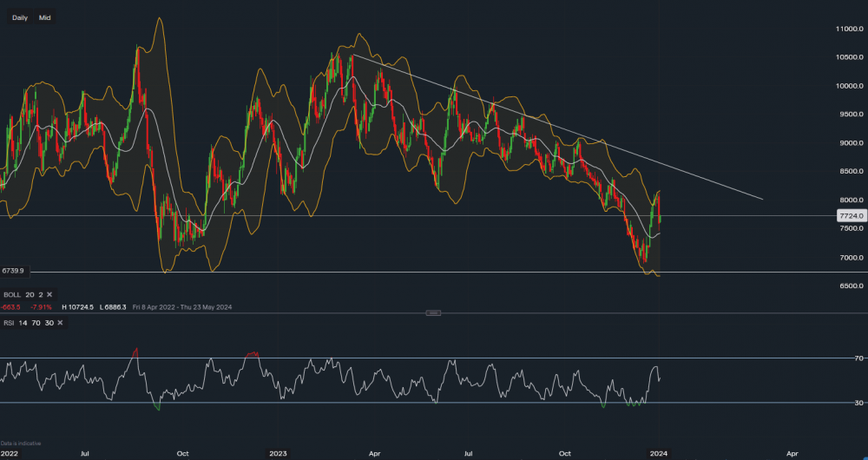Viewport: 868px width, 460px height.
Task: Click the 6739.9 support level label
Action: tap(11, 271)
